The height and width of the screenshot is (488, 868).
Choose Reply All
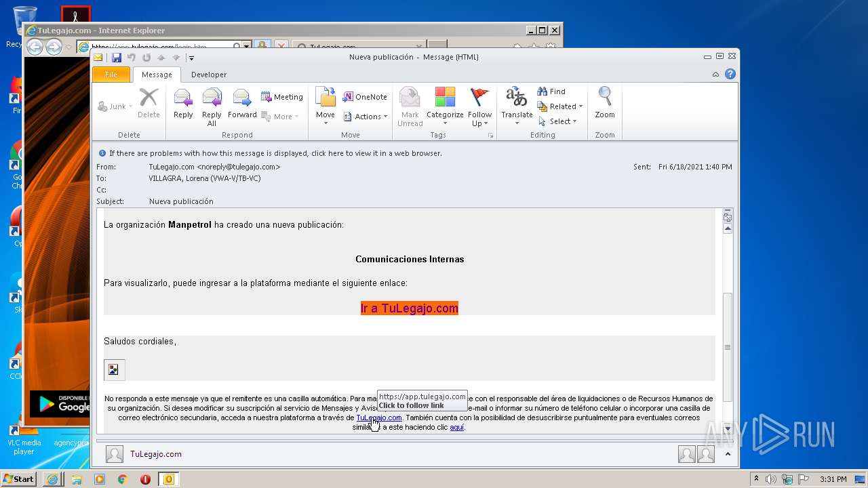[x=212, y=107]
